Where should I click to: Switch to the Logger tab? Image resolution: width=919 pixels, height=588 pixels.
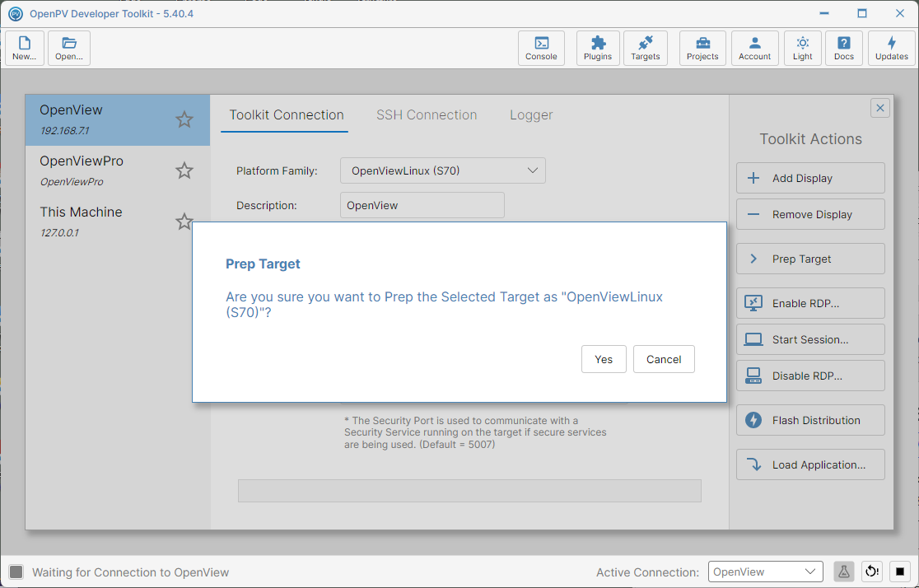531,115
